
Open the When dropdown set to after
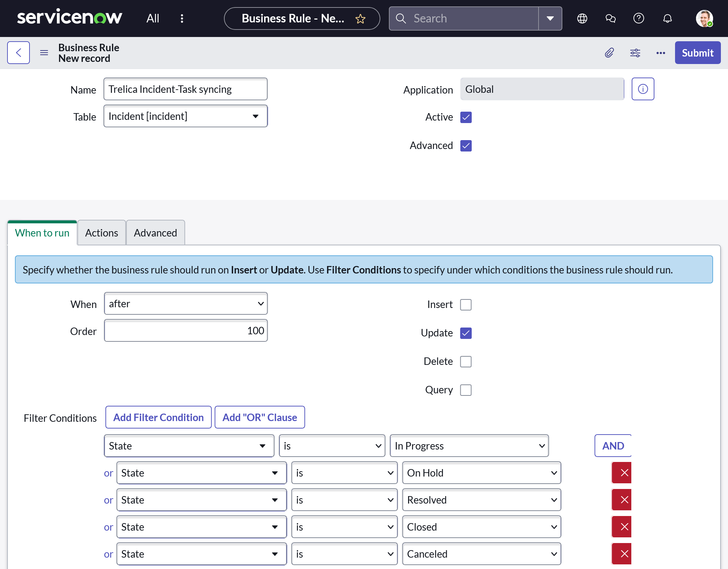186,304
